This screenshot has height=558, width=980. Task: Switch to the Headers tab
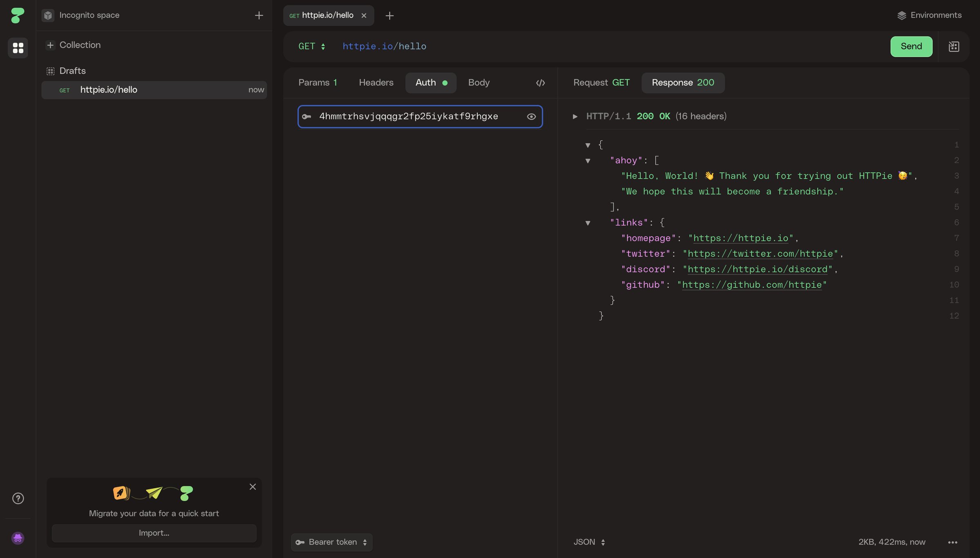[376, 83]
